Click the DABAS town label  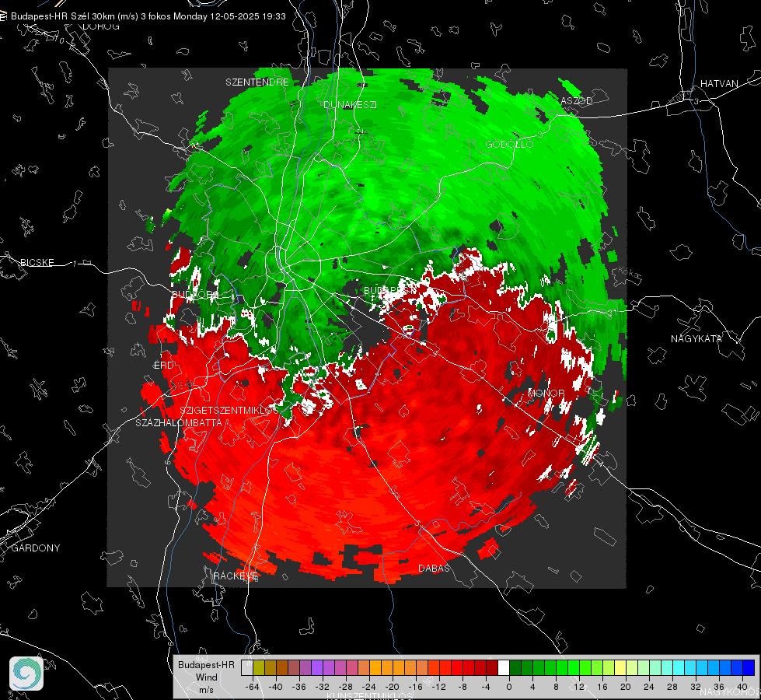click(434, 569)
